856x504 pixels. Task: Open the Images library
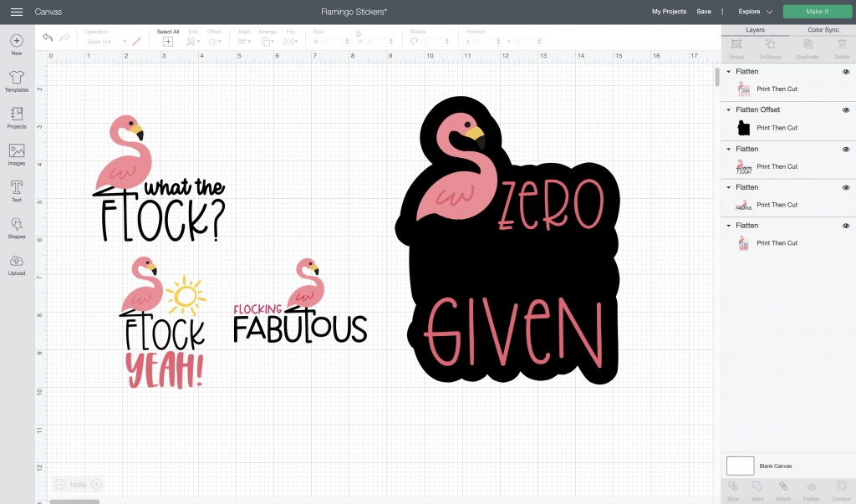pos(17,155)
